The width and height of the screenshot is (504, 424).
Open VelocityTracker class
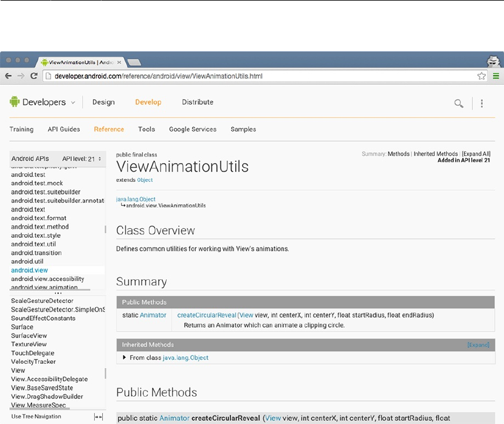coord(33,361)
